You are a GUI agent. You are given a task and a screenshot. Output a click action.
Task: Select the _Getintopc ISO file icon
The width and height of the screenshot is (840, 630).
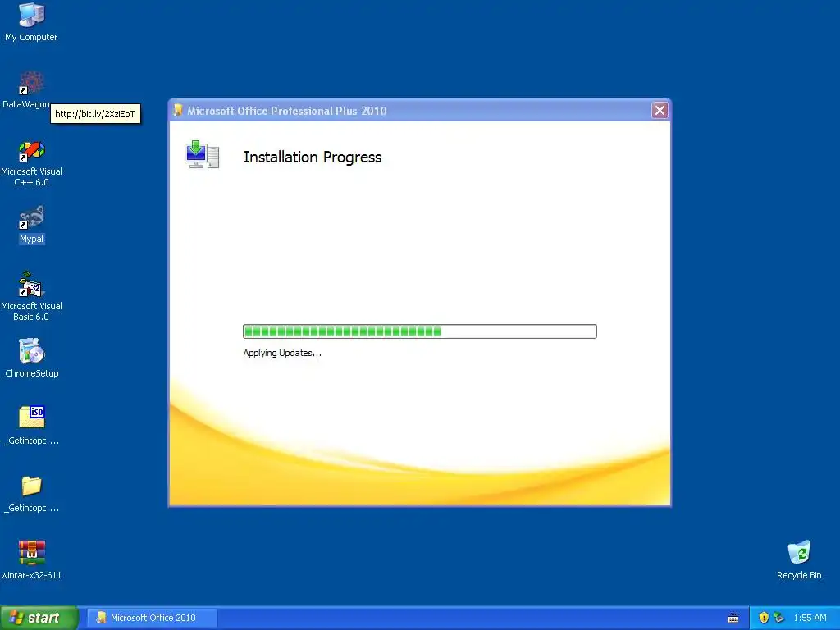pyautogui.click(x=31, y=426)
